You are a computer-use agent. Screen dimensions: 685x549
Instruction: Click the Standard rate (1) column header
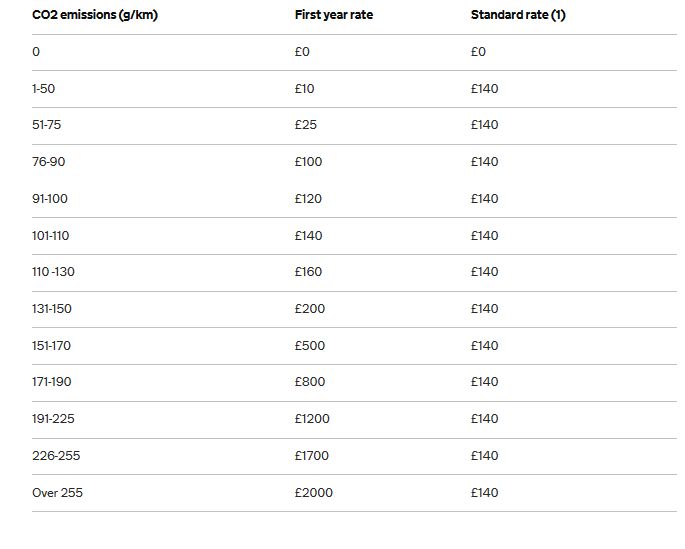point(518,15)
